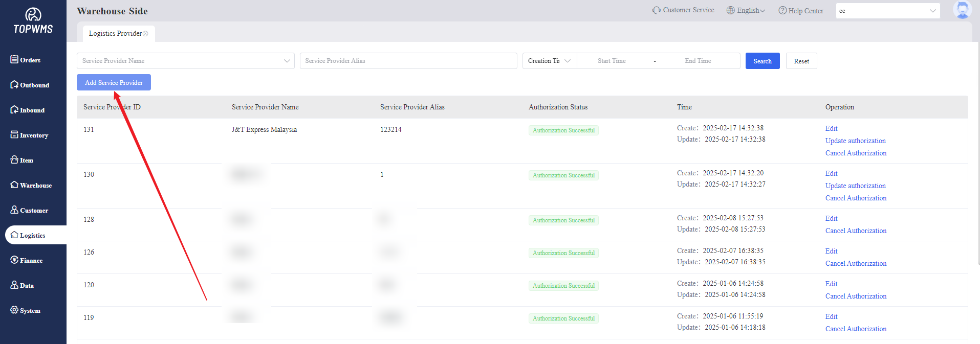Open the Finance sidebar section
This screenshot has width=980, height=344.
pyautogui.click(x=27, y=260)
